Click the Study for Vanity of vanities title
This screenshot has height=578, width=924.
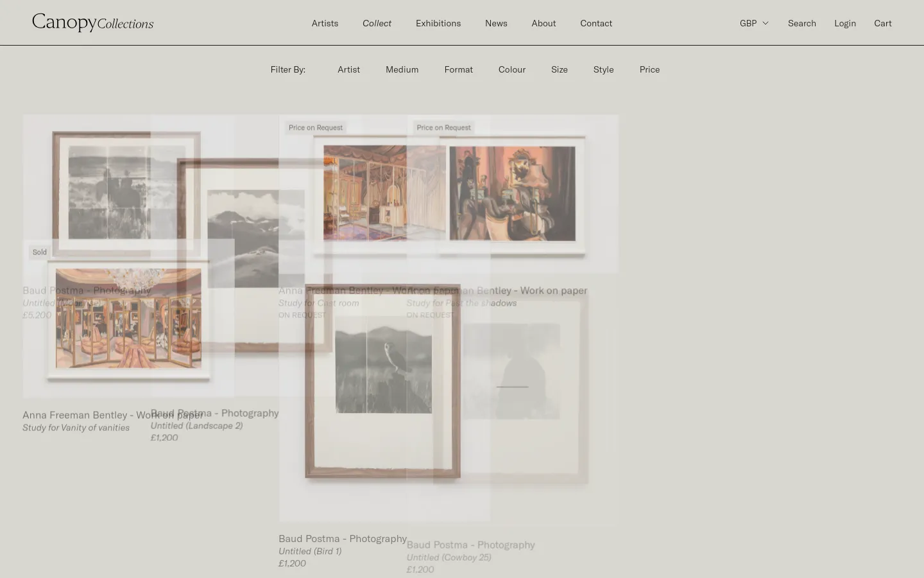(76, 427)
